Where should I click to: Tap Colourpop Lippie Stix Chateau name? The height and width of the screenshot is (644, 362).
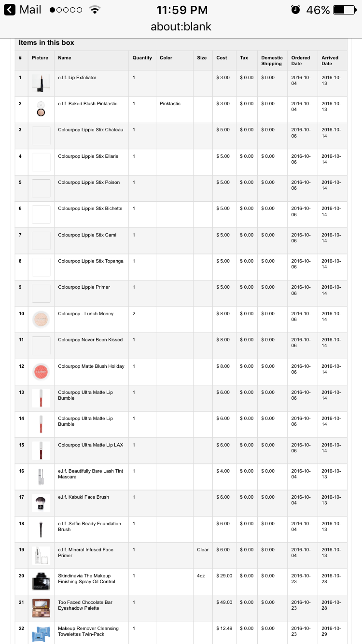point(91,129)
